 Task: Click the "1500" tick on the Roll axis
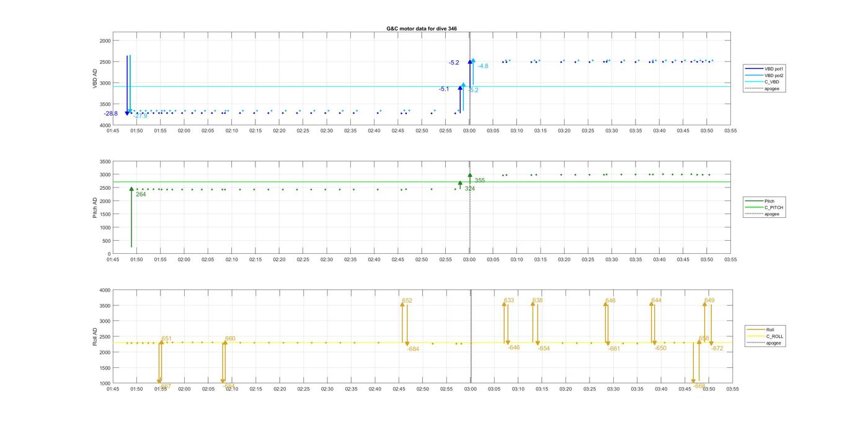tap(105, 368)
